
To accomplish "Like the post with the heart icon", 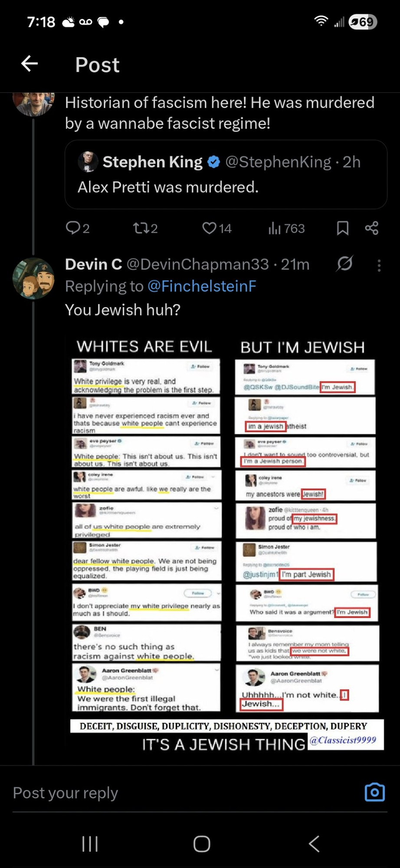I will pos(209,228).
